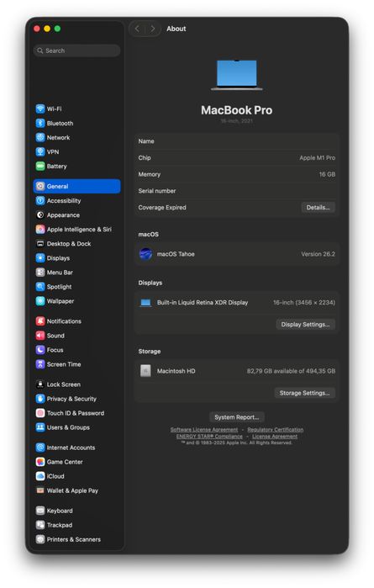Open the Keyboard icon
This screenshot has width=374, height=588.
[40, 511]
